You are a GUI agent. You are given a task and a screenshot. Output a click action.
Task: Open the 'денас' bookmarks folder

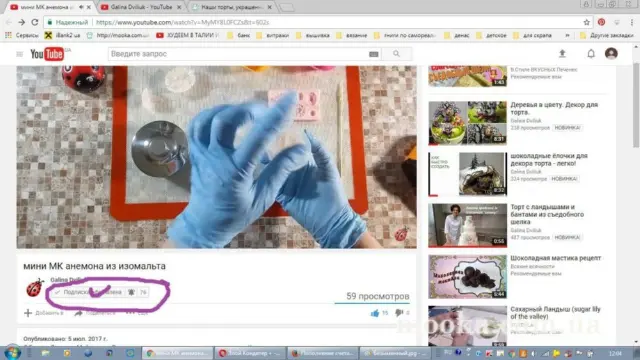point(457,36)
